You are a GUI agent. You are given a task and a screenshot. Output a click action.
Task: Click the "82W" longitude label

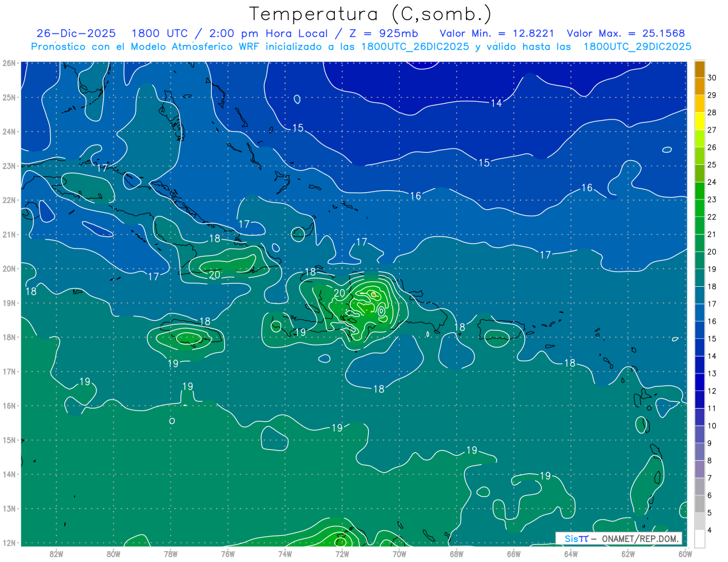[56, 554]
